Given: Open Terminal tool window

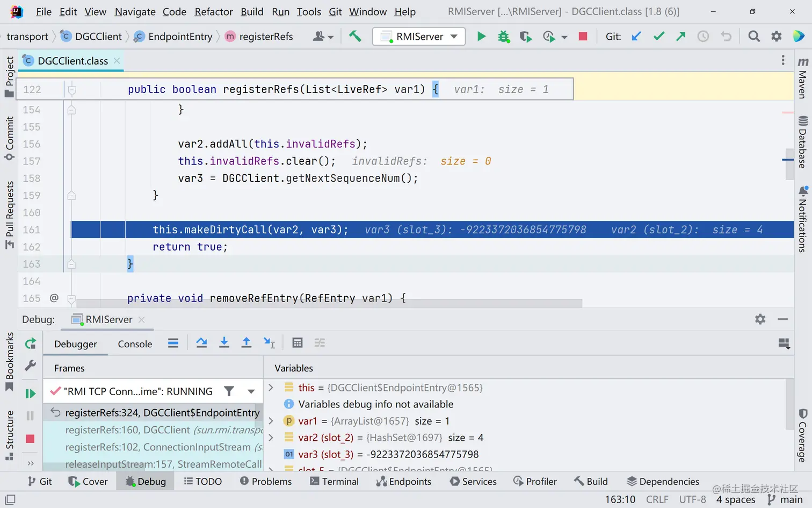Looking at the screenshot, I should pyautogui.click(x=334, y=481).
